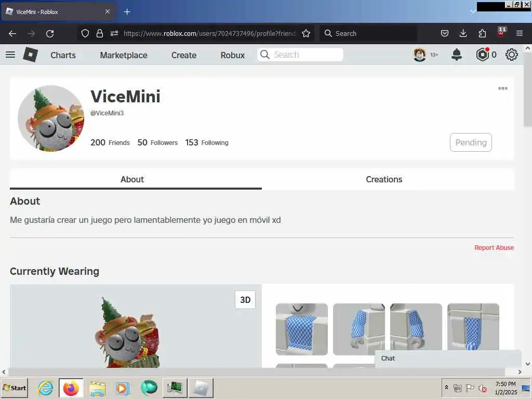Screen dimensions: 532x399
Task: Bookmark this page with the star icon
Action: pos(306,33)
